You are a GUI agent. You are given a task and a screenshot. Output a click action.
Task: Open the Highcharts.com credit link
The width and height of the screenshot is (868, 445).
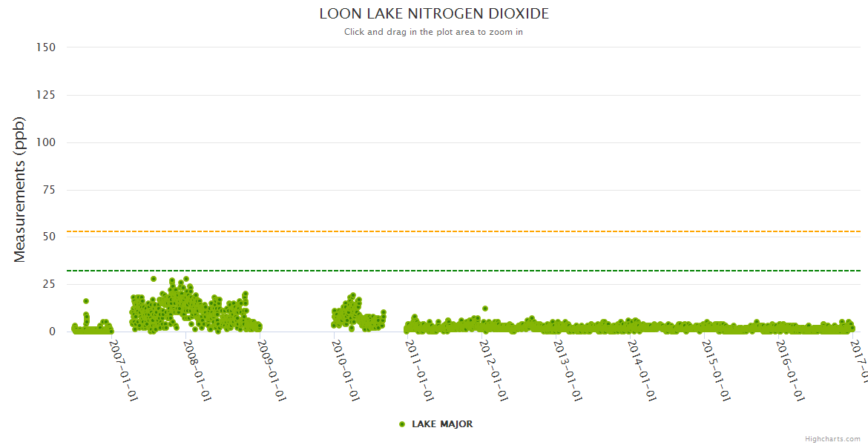point(832,438)
